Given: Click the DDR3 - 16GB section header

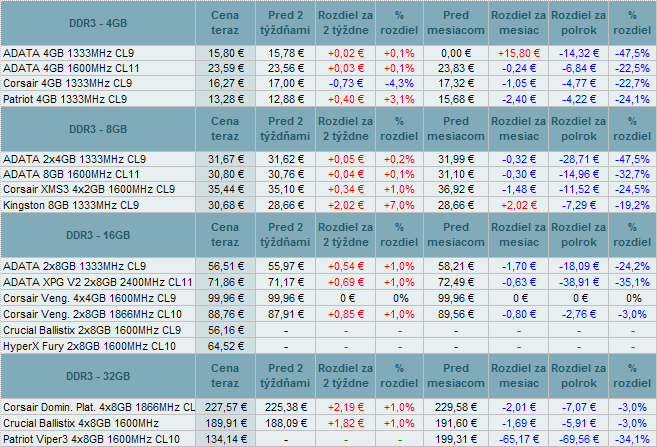Looking at the screenshot, I should pos(98,235).
